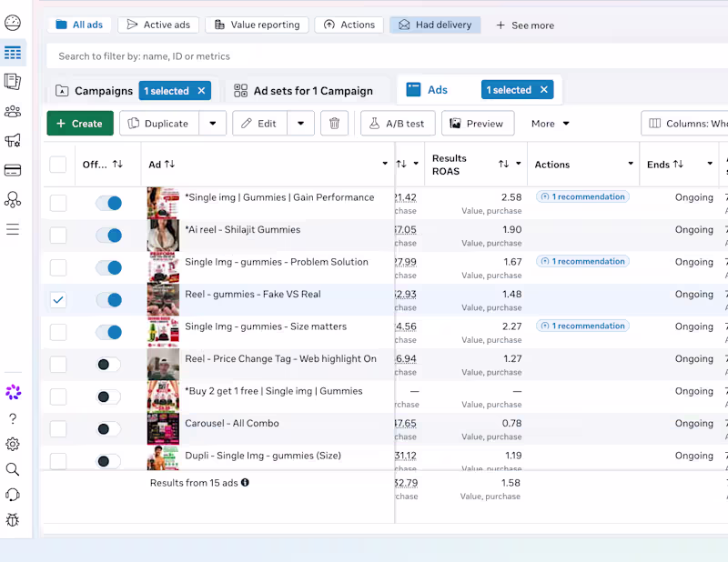Switch to Active ads view tab
The height and width of the screenshot is (562, 728).
click(x=158, y=25)
